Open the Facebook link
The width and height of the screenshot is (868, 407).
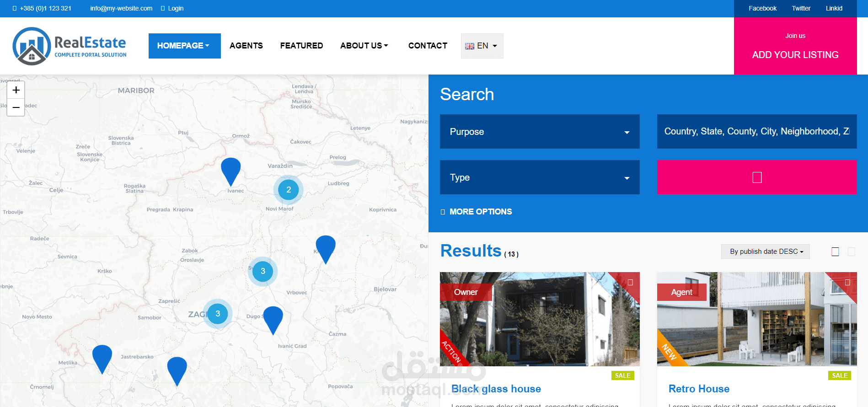pyautogui.click(x=762, y=8)
